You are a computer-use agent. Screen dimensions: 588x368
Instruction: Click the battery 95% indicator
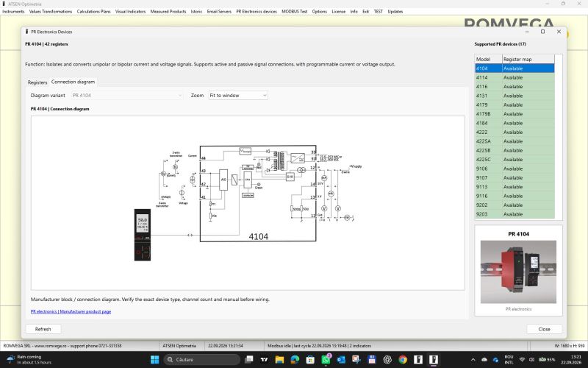coord(547,360)
